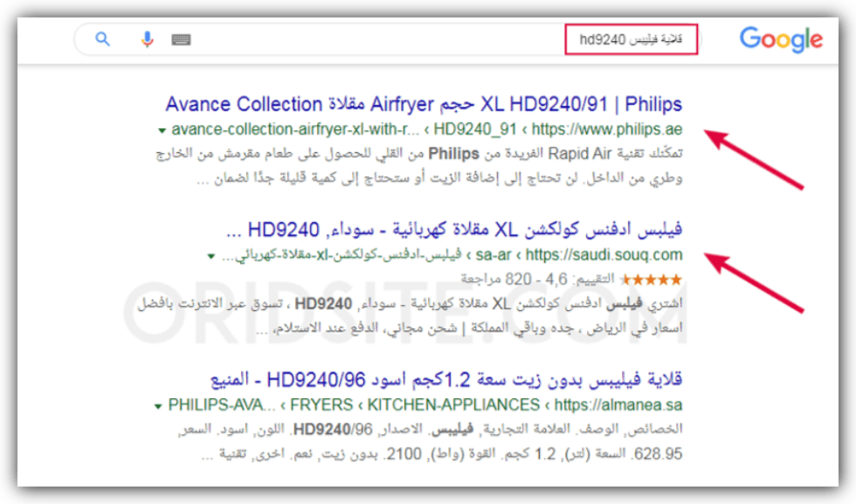Expand dropdown arrow beside almanea.sa URL
Screen dimensions: 856x504
tap(158, 406)
